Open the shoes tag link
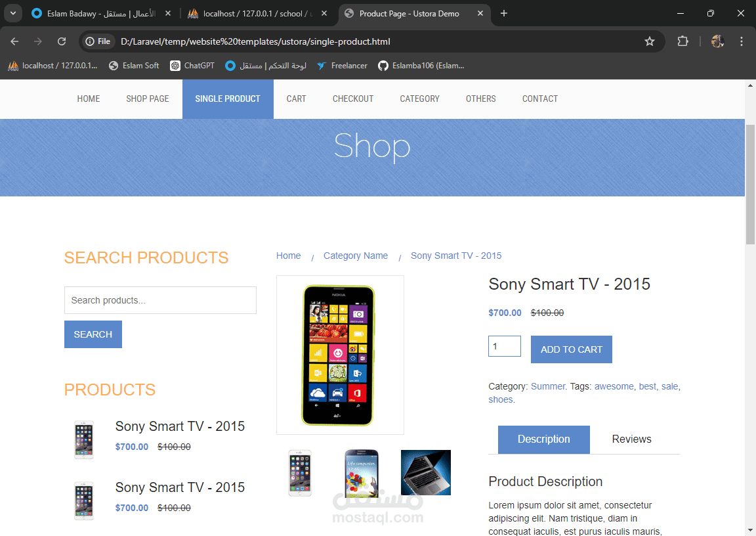 (x=501, y=399)
